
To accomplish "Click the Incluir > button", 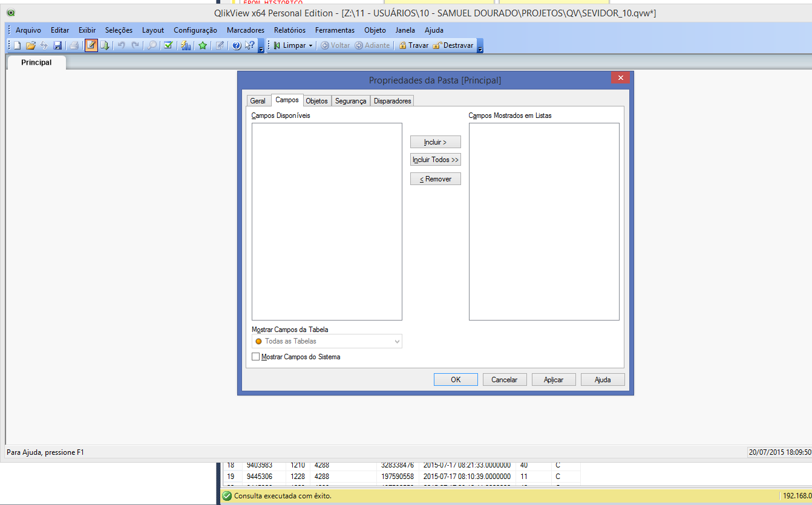I will [436, 142].
